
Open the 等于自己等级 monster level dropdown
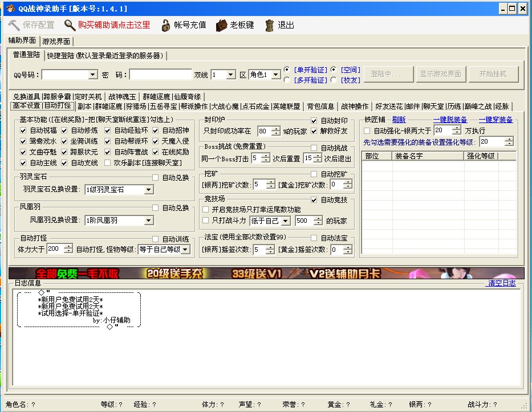[x=185, y=250]
